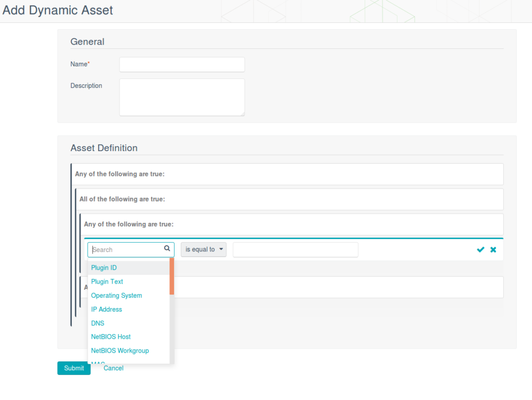Select 'Plugin ID' from the filter dropdown
The width and height of the screenshot is (532, 400).
tap(103, 267)
